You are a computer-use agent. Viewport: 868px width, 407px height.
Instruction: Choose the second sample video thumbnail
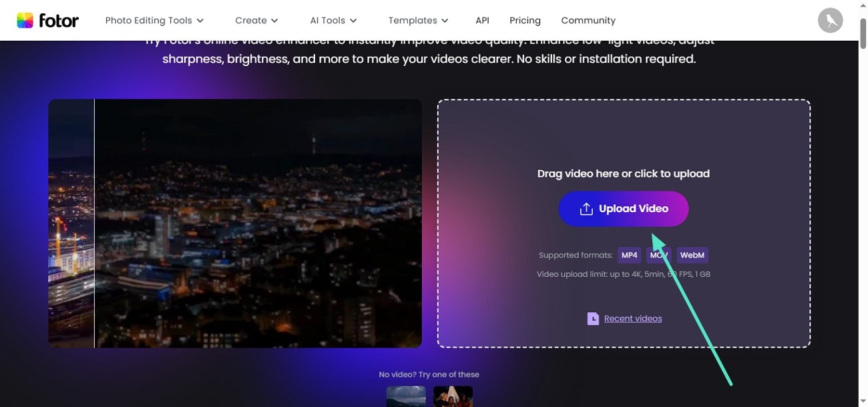tap(453, 396)
